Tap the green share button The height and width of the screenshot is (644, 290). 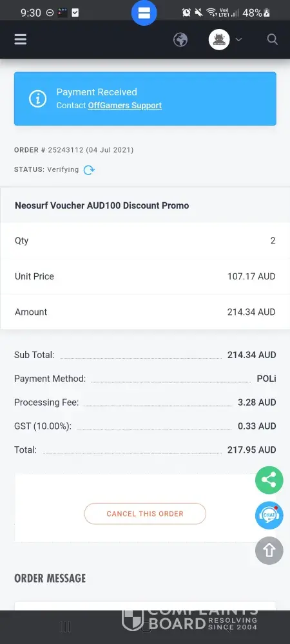point(269,480)
